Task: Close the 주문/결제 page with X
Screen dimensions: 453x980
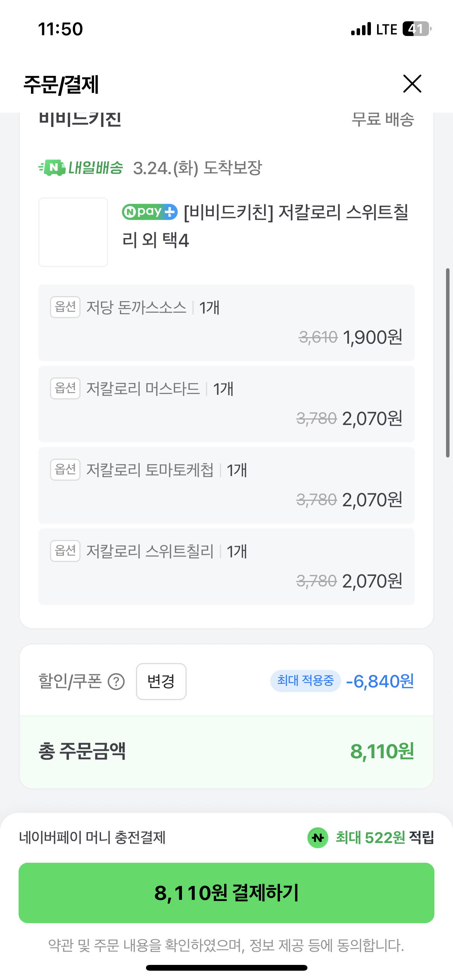Action: click(412, 84)
